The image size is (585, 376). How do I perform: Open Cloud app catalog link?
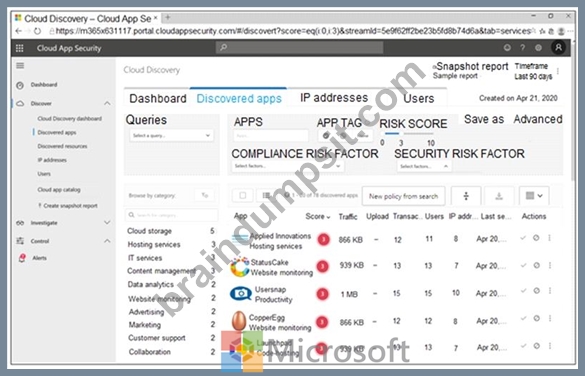[59, 189]
